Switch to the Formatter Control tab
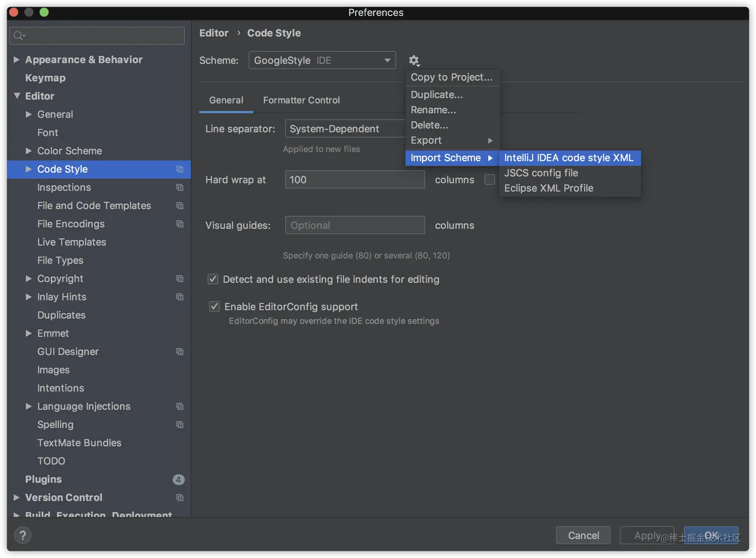756x558 pixels. [x=301, y=100]
